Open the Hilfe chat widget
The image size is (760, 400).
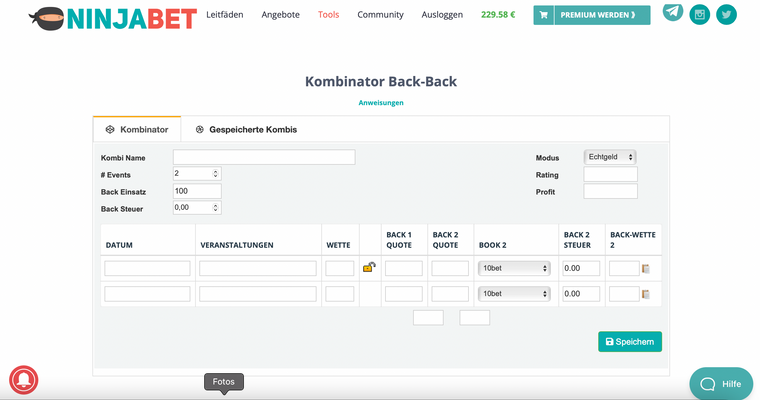point(720,384)
